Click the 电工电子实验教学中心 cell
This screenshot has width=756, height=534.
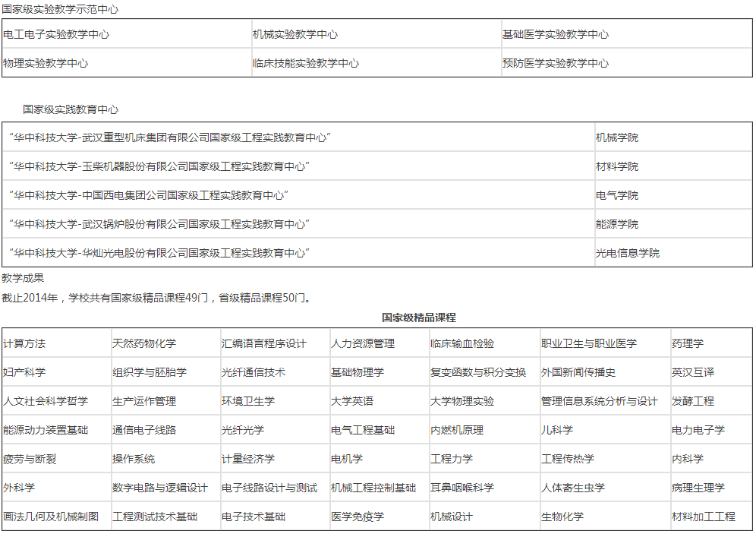pos(127,34)
